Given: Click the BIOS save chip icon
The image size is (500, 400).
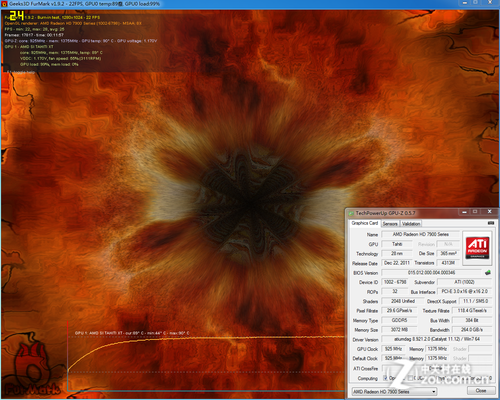Looking at the screenshot, I should point(488,273).
